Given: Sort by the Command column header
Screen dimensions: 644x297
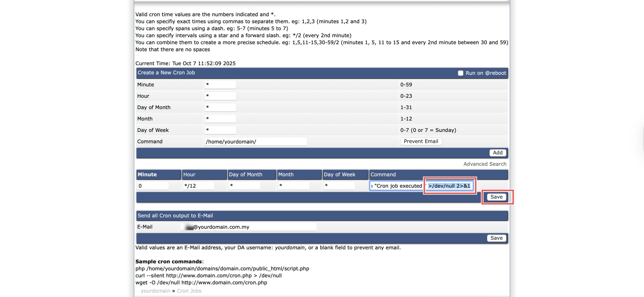Looking at the screenshot, I should (383, 174).
